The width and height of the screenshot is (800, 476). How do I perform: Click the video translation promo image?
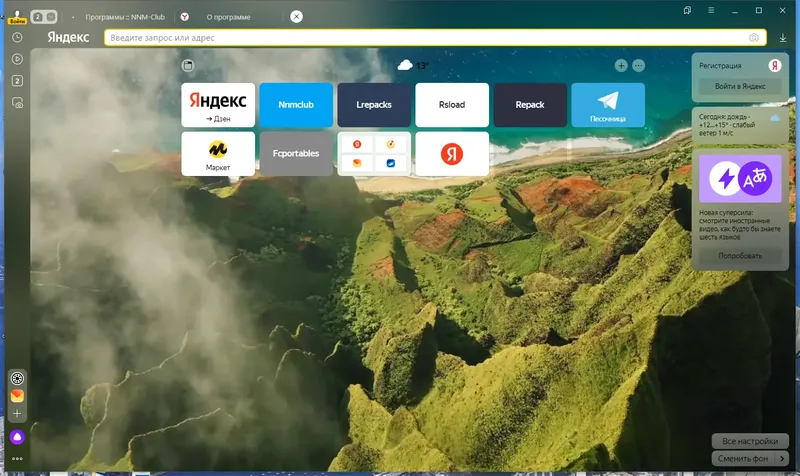point(740,179)
